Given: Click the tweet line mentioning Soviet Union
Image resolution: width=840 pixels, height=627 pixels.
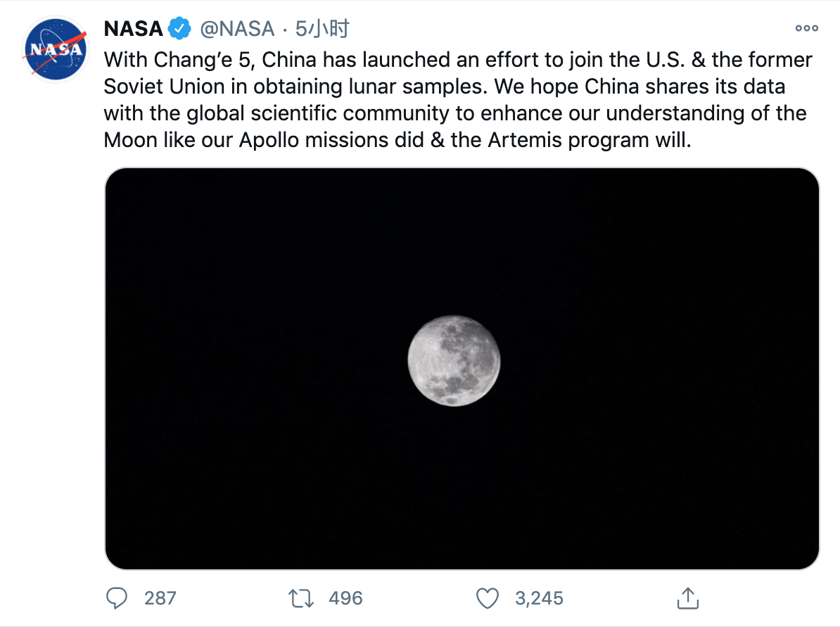Looking at the screenshot, I should [444, 87].
